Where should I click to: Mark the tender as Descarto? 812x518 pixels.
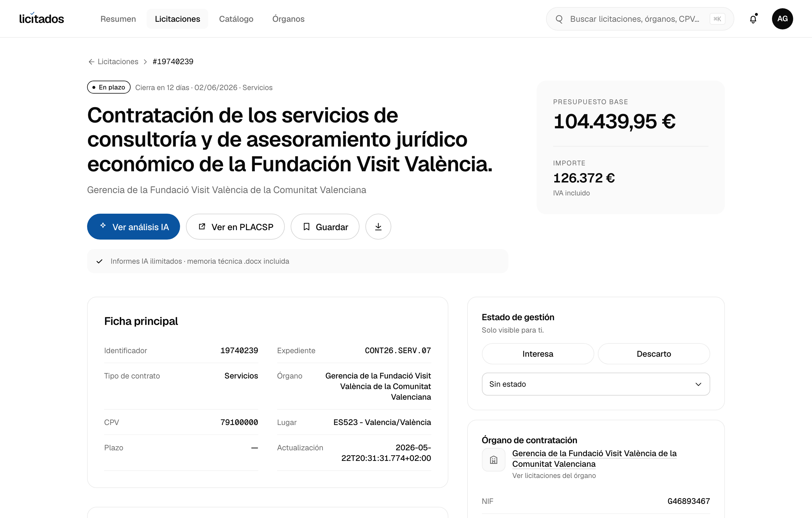[653, 354]
